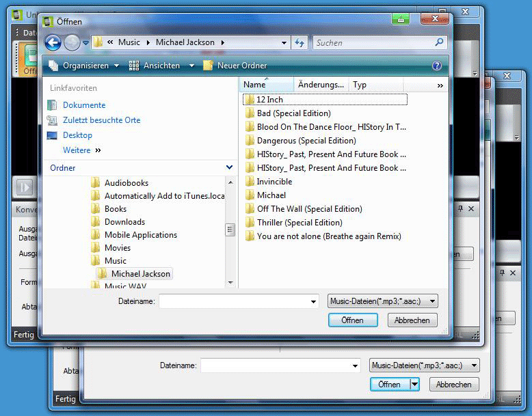
Task: Sort by Änderungs... column header
Action: point(321,85)
